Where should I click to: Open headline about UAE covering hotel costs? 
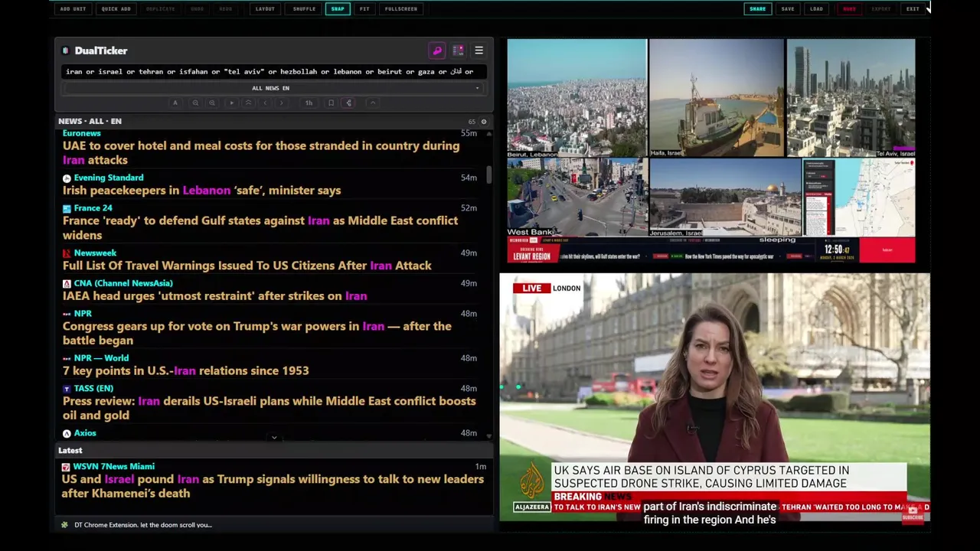tap(261, 153)
